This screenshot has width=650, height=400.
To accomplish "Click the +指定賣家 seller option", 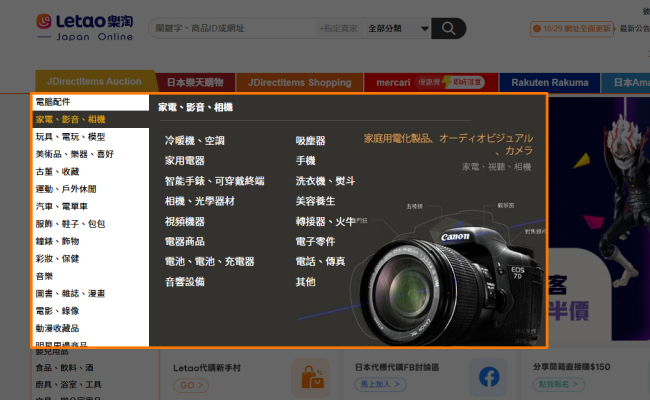I will pos(339,28).
